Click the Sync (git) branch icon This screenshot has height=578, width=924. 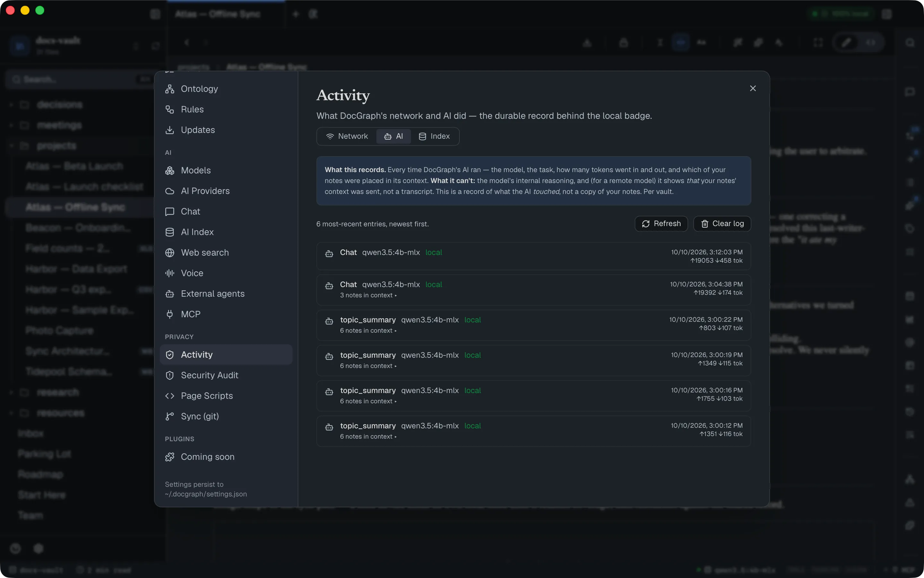click(169, 416)
